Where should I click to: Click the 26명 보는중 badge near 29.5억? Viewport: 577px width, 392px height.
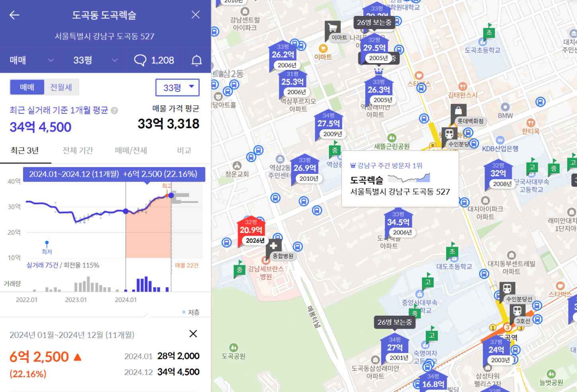point(374,22)
